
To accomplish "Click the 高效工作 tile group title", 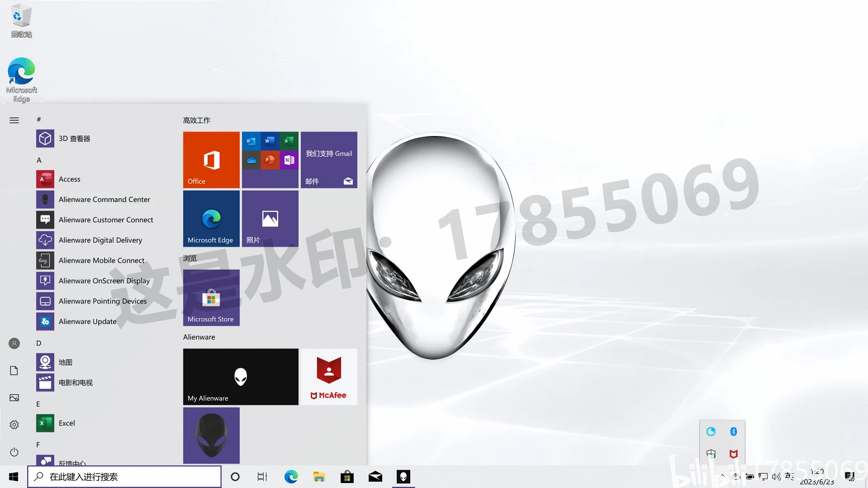I will [x=196, y=120].
